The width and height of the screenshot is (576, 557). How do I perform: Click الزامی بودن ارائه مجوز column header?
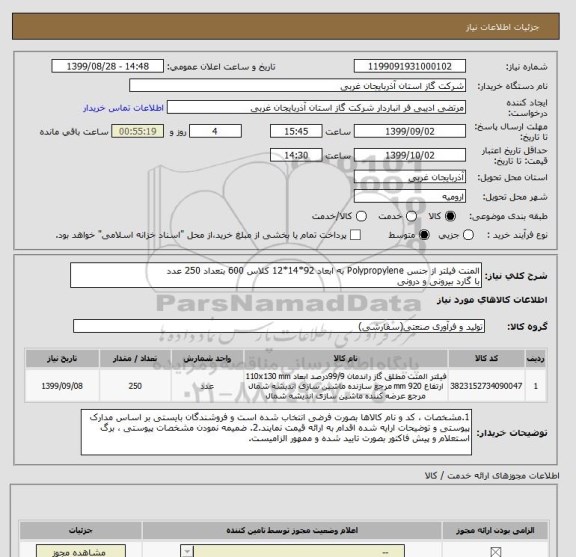click(495, 531)
